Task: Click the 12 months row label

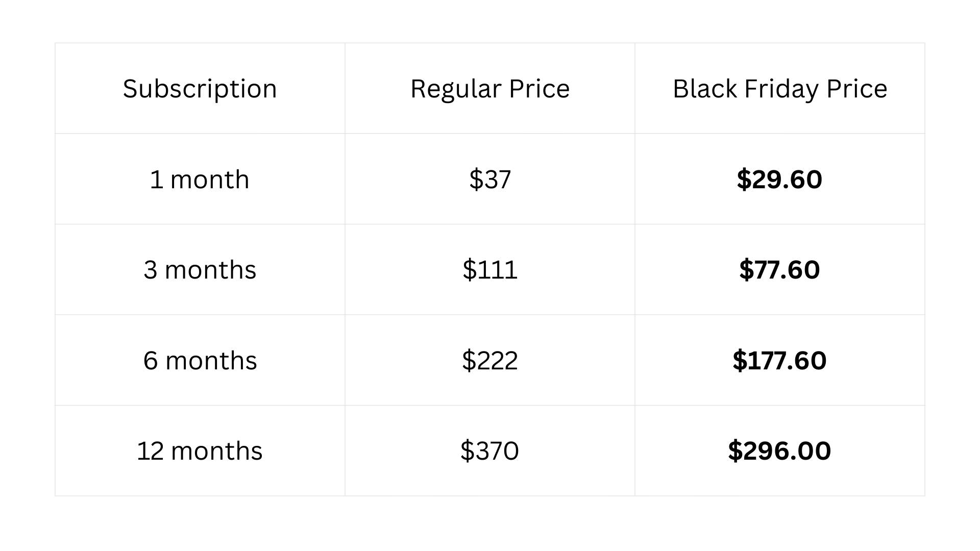Action: click(x=200, y=451)
